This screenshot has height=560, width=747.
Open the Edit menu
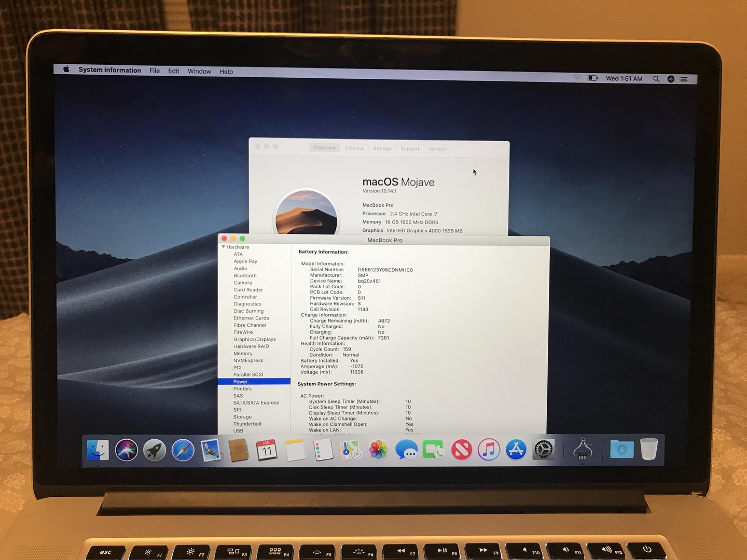pos(174,71)
